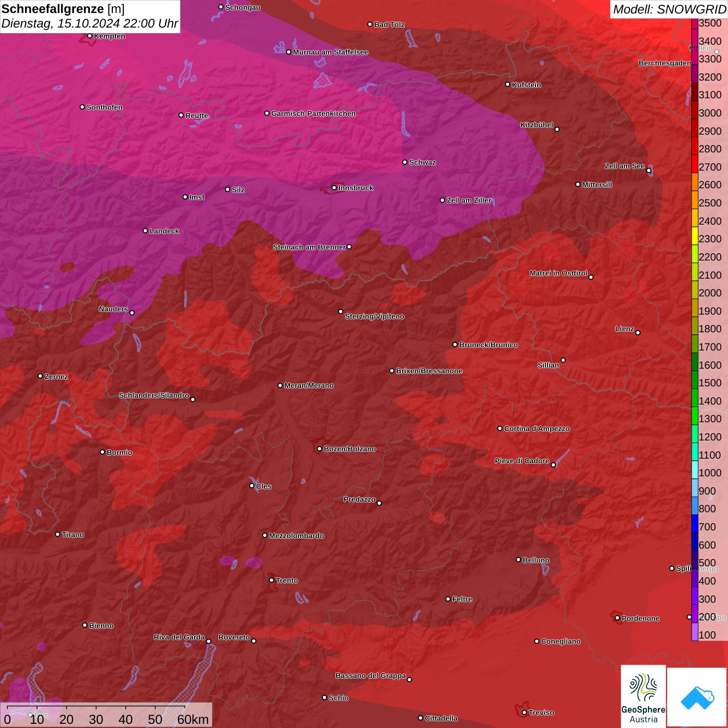
Task: Click the Pordenone city marker
Action: (x=617, y=618)
